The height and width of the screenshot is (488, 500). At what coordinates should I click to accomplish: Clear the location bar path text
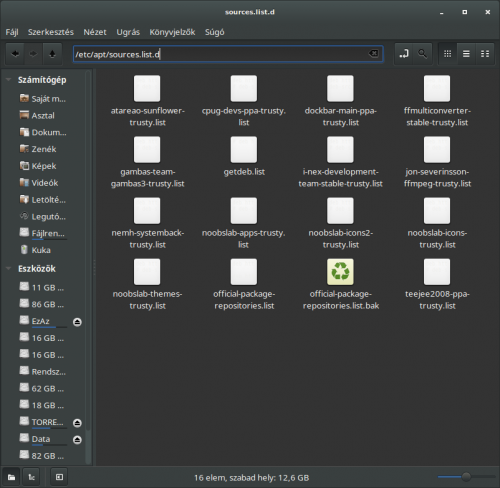pos(373,54)
